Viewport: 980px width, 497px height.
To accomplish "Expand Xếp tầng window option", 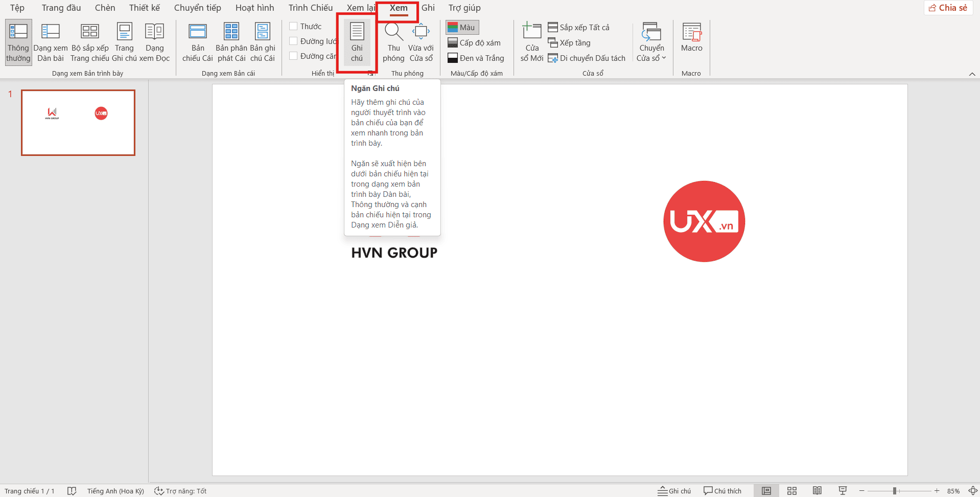I will click(569, 42).
